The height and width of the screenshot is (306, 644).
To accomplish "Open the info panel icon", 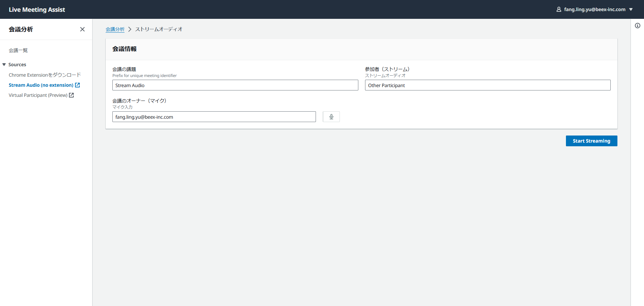I will click(x=638, y=26).
